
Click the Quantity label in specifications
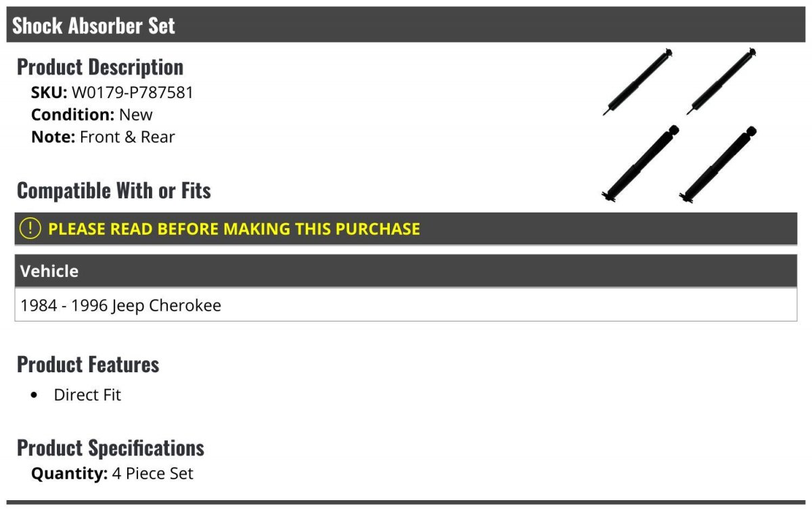(70, 474)
